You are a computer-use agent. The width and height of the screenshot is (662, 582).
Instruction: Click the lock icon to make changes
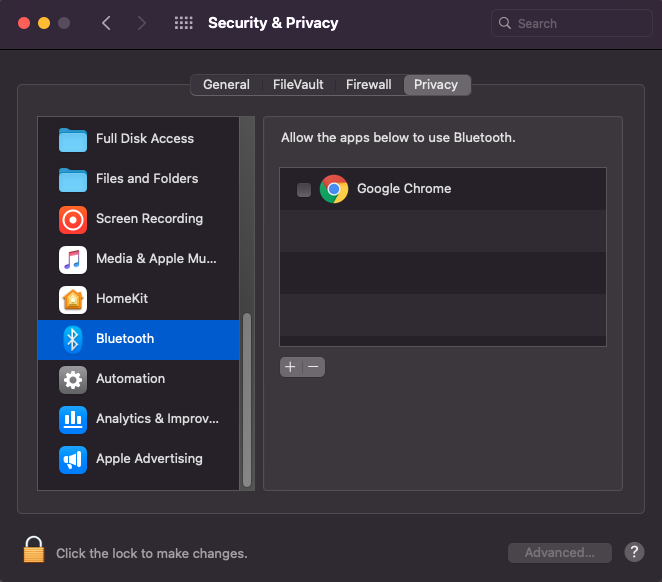pos(34,550)
